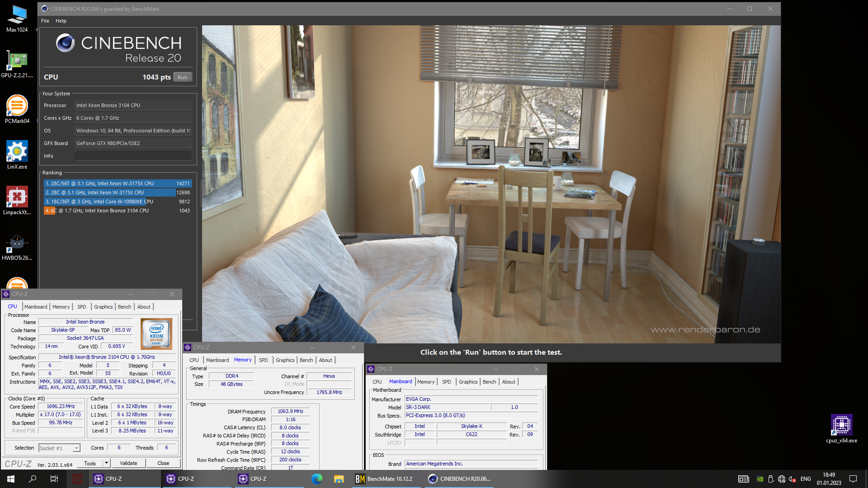Screen dimensions: 868x488
Task: Open Task View on the taskbar
Action: 54,479
